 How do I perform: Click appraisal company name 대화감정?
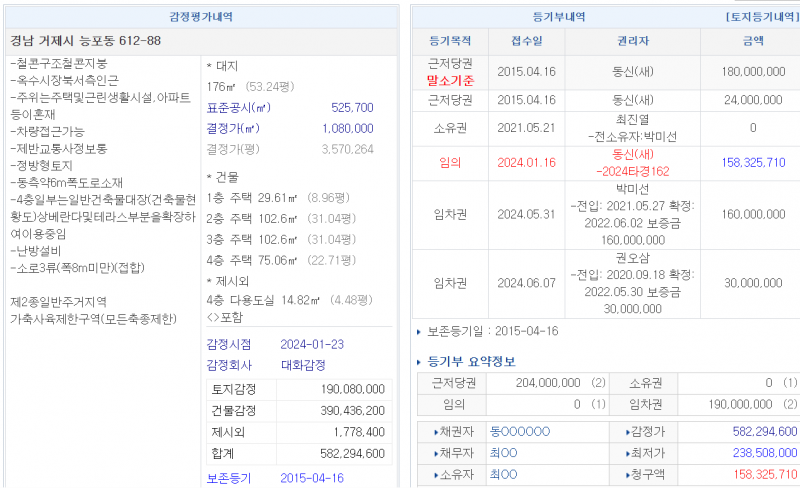[x=304, y=366]
